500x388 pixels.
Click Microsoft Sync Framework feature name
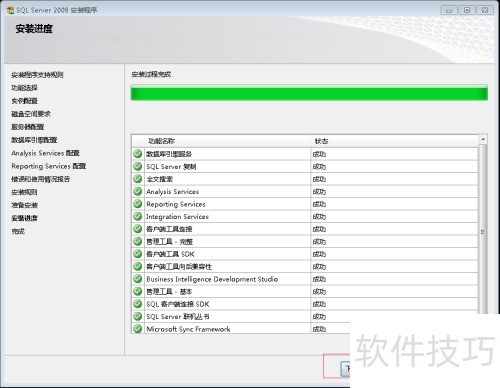click(x=188, y=329)
